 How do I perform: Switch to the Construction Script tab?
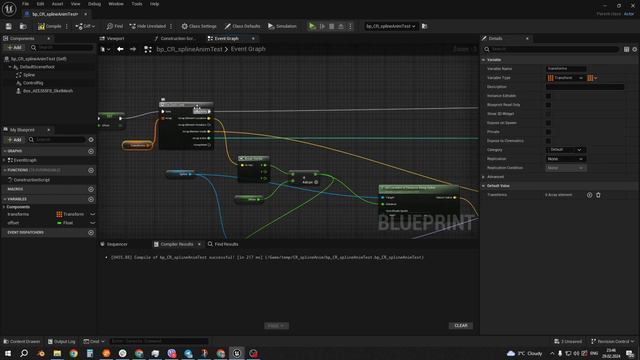pyautogui.click(x=177, y=38)
